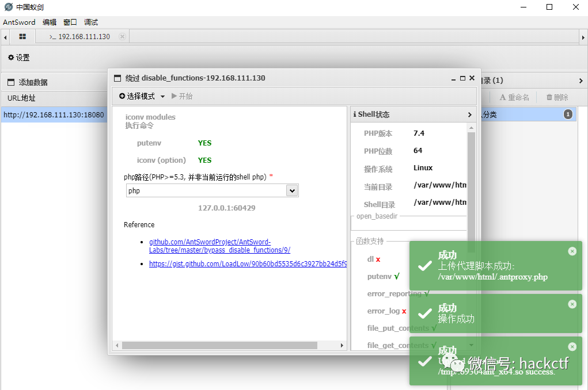The image size is (588, 390).
Task: Select the 分类 category row
Action: (x=528, y=114)
